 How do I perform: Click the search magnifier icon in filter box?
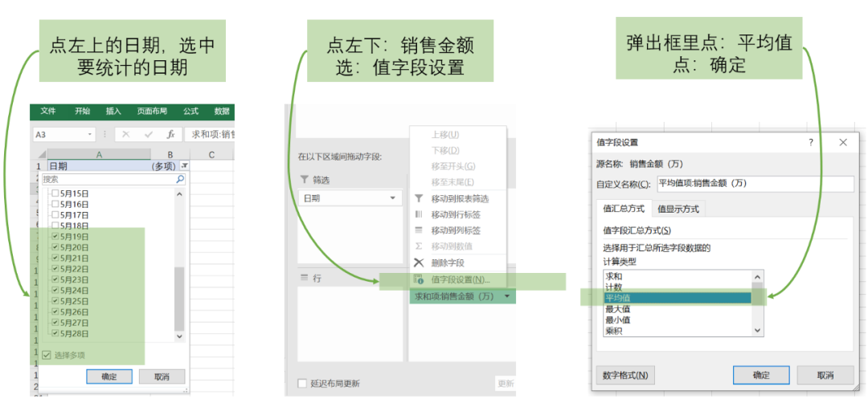point(180,179)
